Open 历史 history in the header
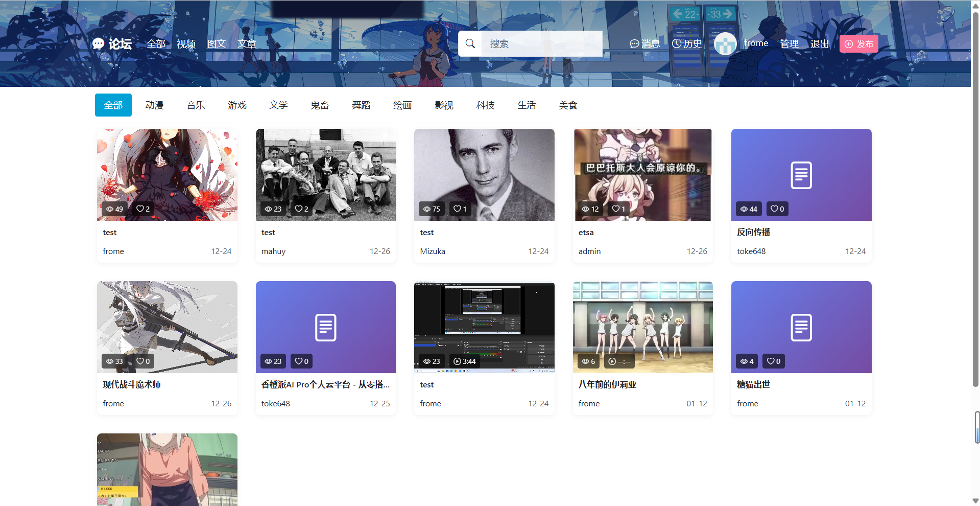 click(x=687, y=44)
